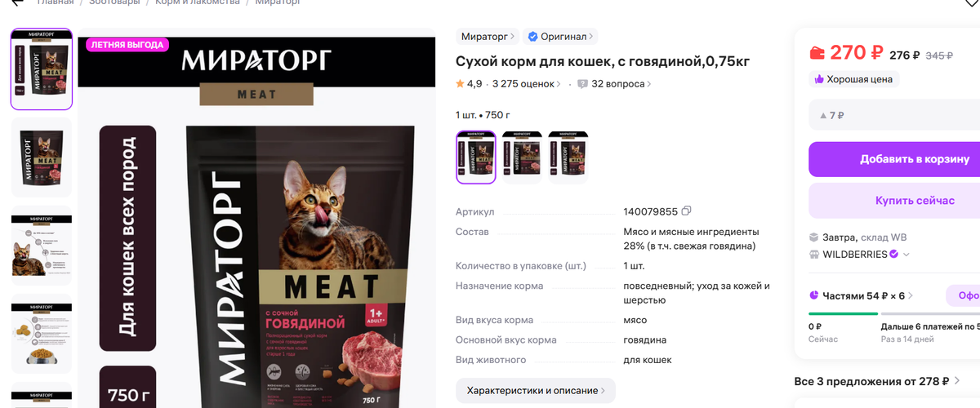Click Добавить в корзину button
980x408 pixels.
tap(894, 159)
